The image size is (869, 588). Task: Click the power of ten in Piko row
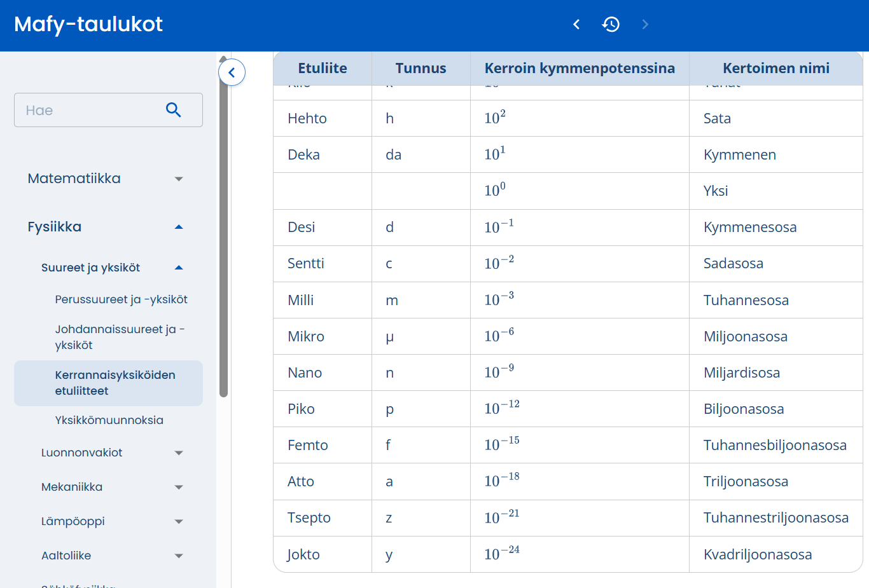click(502, 407)
